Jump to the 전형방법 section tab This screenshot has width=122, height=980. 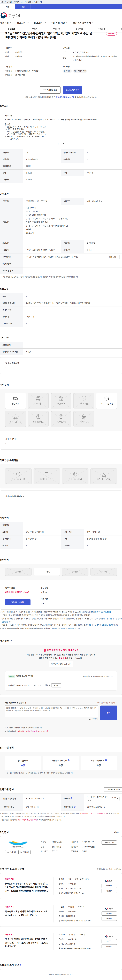[x=102, y=29]
